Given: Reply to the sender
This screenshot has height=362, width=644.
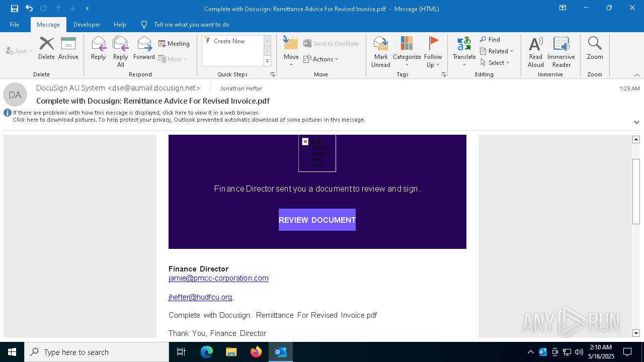Looking at the screenshot, I should click(99, 48).
